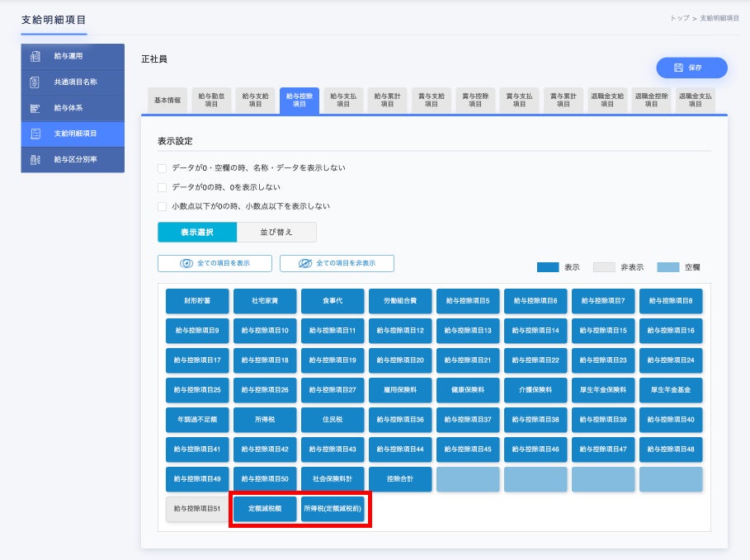Click the 給与体系 sidebar icon
The width and height of the screenshot is (750, 560).
tap(35, 108)
